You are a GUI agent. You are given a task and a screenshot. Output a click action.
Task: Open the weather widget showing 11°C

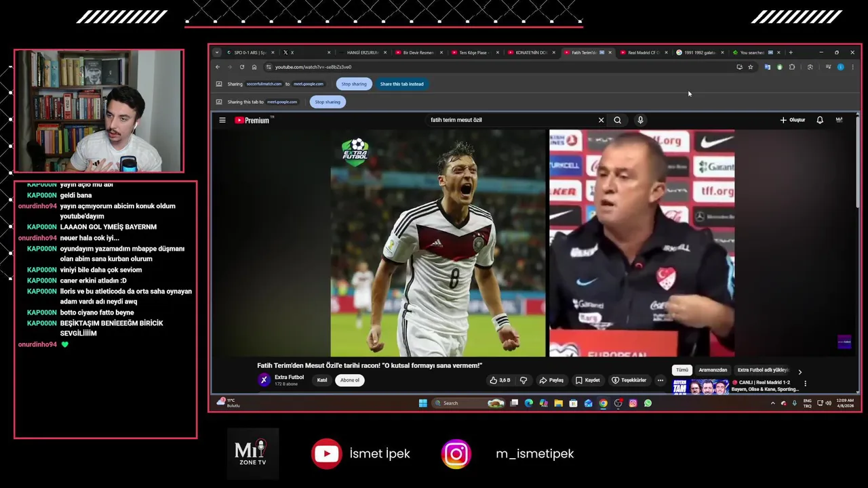[228, 403]
